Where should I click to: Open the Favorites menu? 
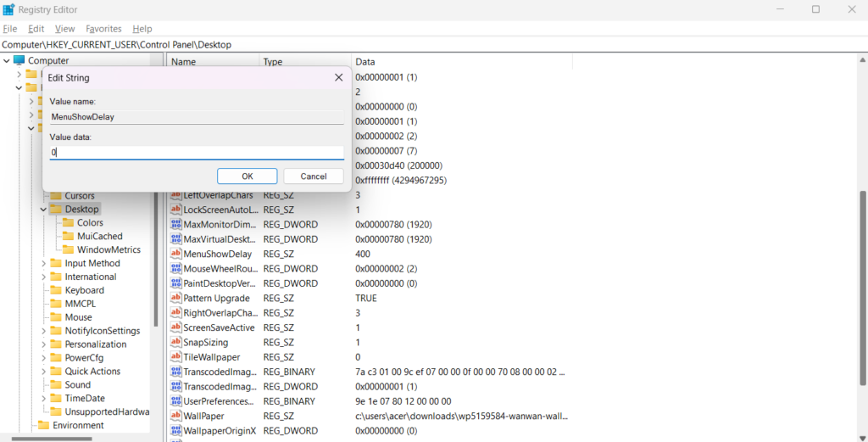[103, 29]
